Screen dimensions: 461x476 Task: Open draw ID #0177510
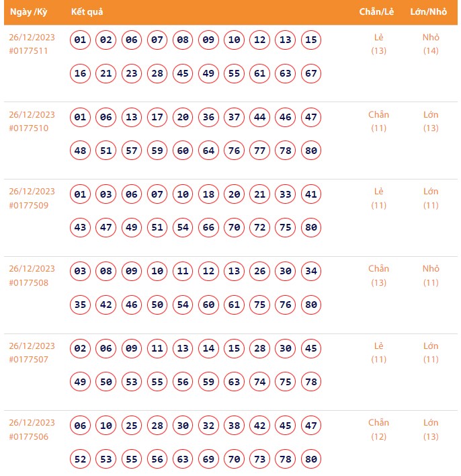click(x=28, y=128)
